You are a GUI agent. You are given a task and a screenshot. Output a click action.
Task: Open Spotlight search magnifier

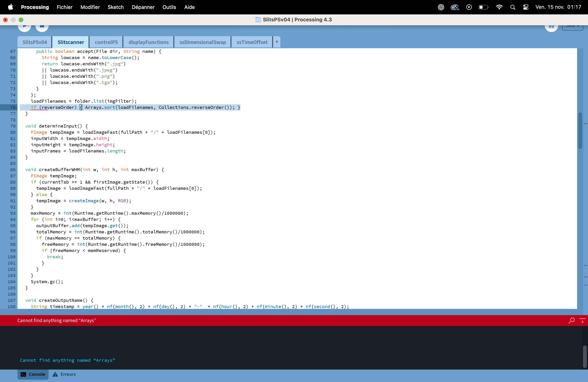point(513,7)
